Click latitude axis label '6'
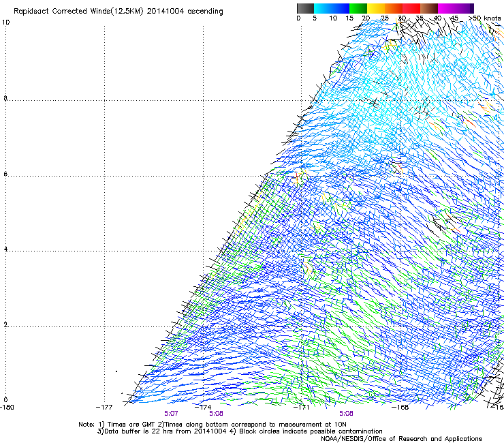Viewport: 504px width, 443px height. (x=5, y=174)
